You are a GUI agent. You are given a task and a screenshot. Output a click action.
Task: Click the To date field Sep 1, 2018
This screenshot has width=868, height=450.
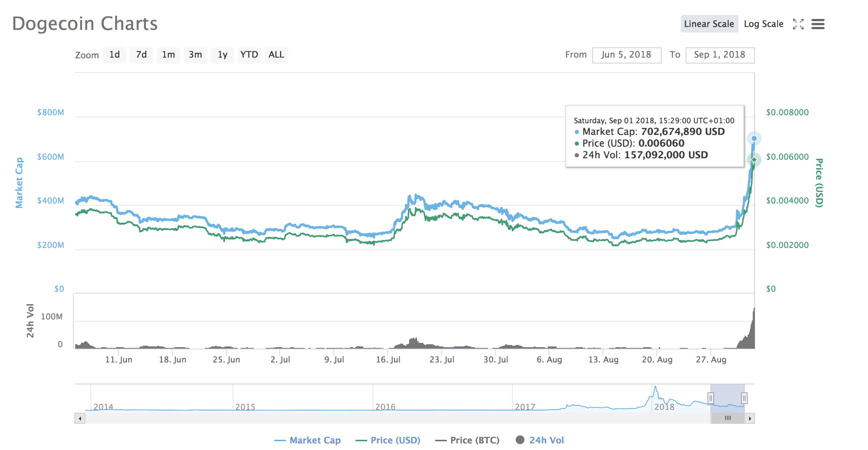(x=720, y=55)
